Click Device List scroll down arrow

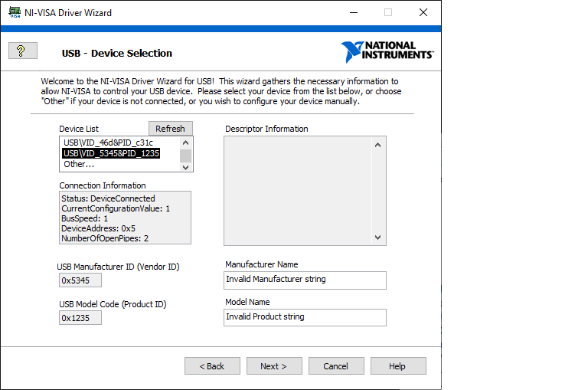[x=185, y=167]
